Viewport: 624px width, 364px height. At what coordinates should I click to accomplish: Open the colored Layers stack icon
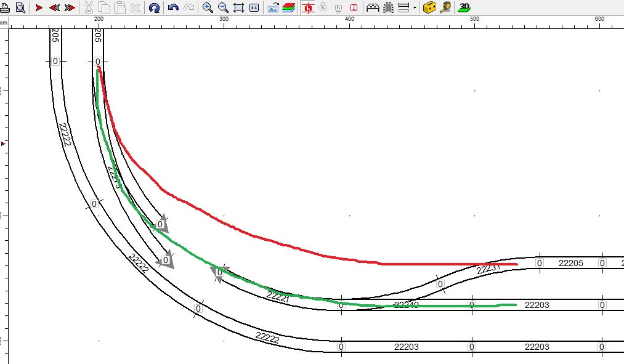pos(288,7)
